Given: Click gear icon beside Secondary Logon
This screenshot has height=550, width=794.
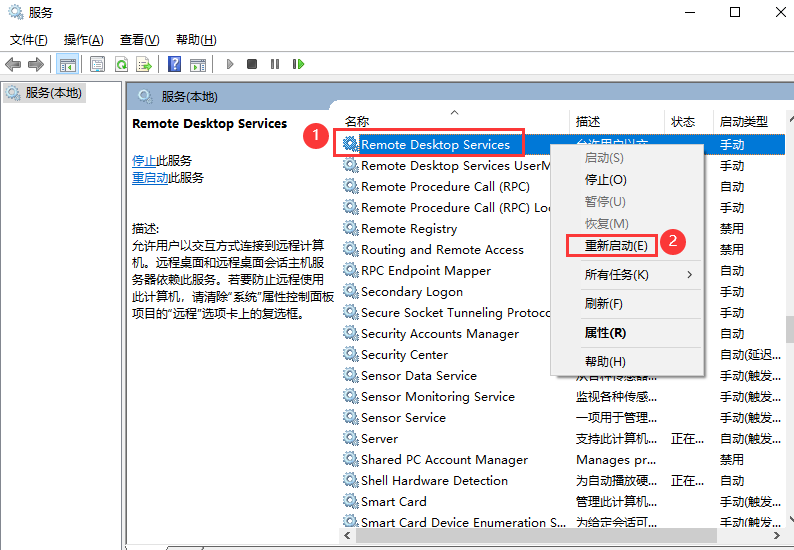Looking at the screenshot, I should click(350, 291).
